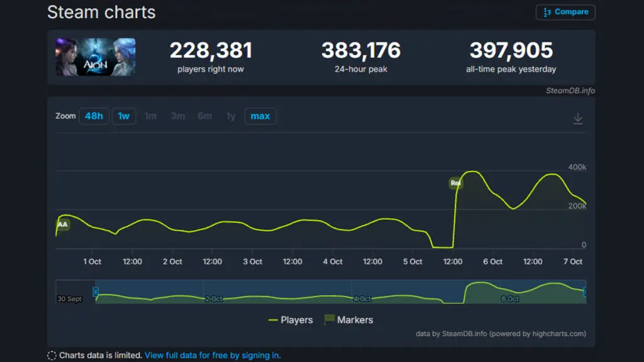This screenshot has width=644, height=362.
Task: Click the 383,176 24-hour peak figure
Action: pos(360,50)
